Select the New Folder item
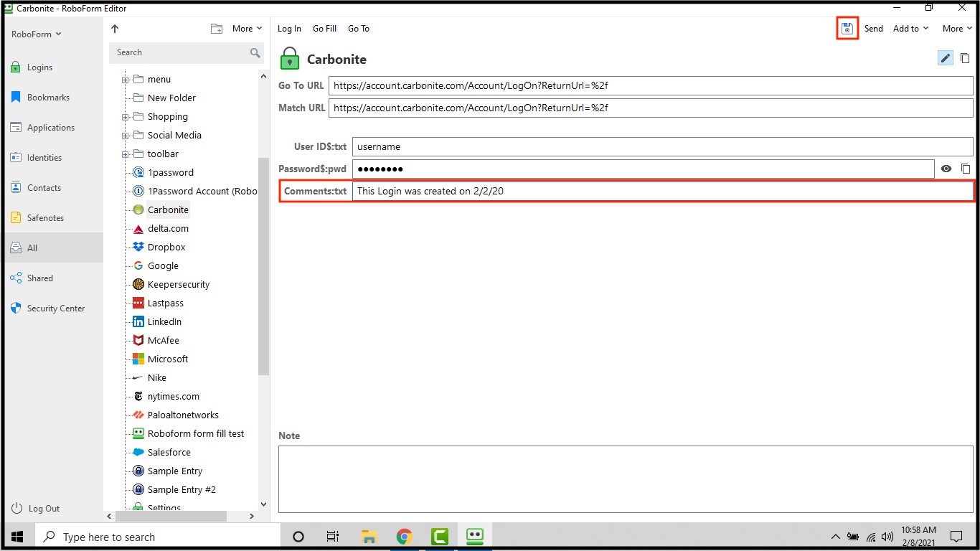The image size is (980, 551). click(171, 98)
